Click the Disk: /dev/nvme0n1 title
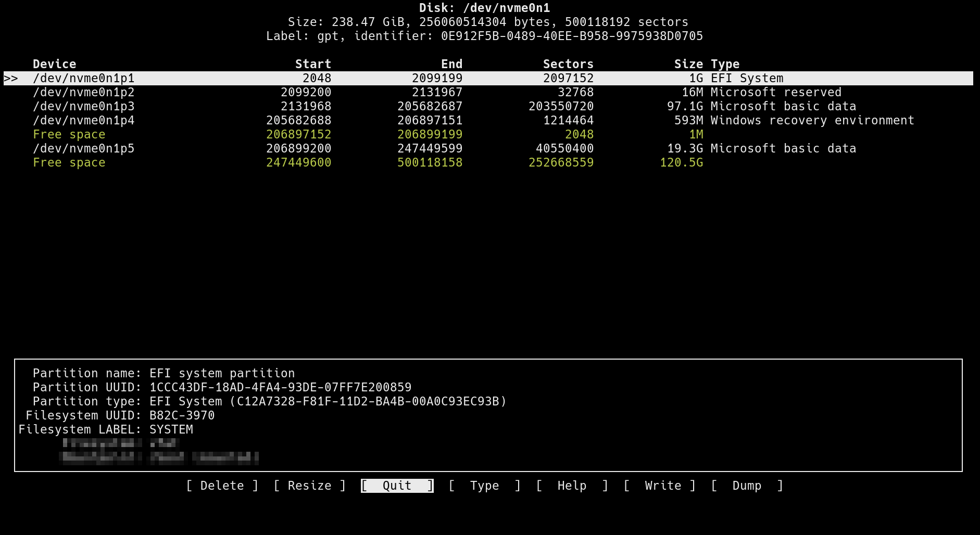Screen dimensions: 980x535 [484, 8]
